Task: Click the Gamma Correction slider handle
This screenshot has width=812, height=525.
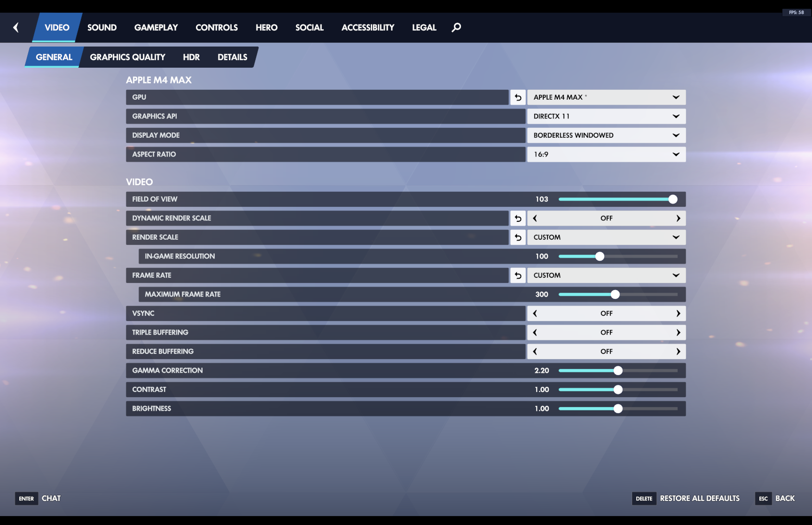Action: pos(618,371)
